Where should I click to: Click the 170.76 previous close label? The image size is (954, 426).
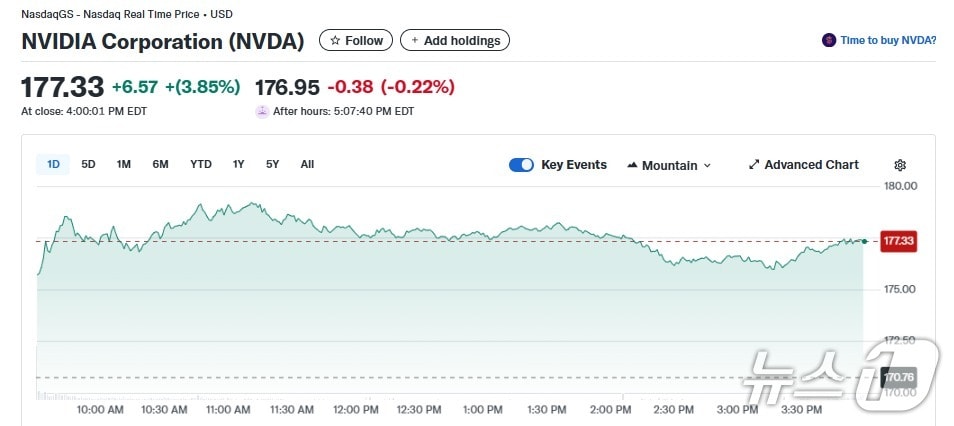[897, 377]
